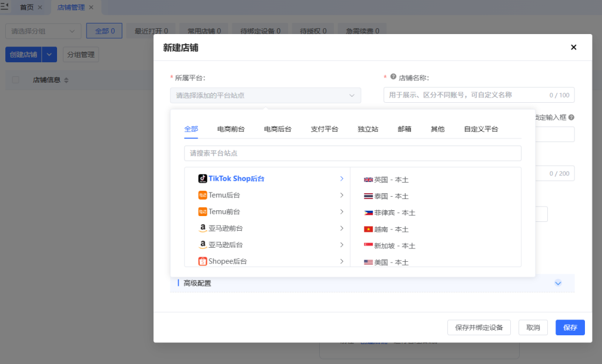Click help icon beside 店铺名称 label
The height and width of the screenshot is (364, 602).
(393, 77)
